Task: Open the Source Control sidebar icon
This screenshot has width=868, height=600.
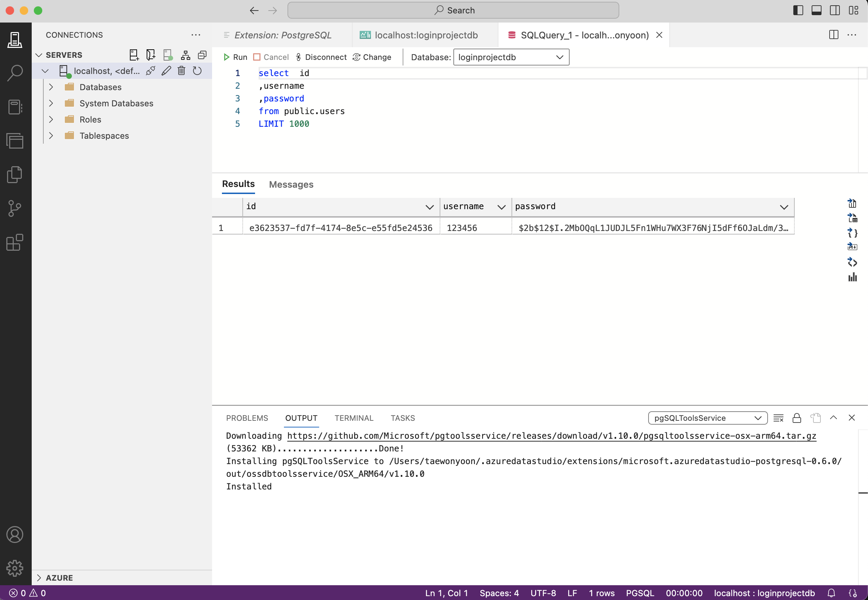Action: coord(15,208)
